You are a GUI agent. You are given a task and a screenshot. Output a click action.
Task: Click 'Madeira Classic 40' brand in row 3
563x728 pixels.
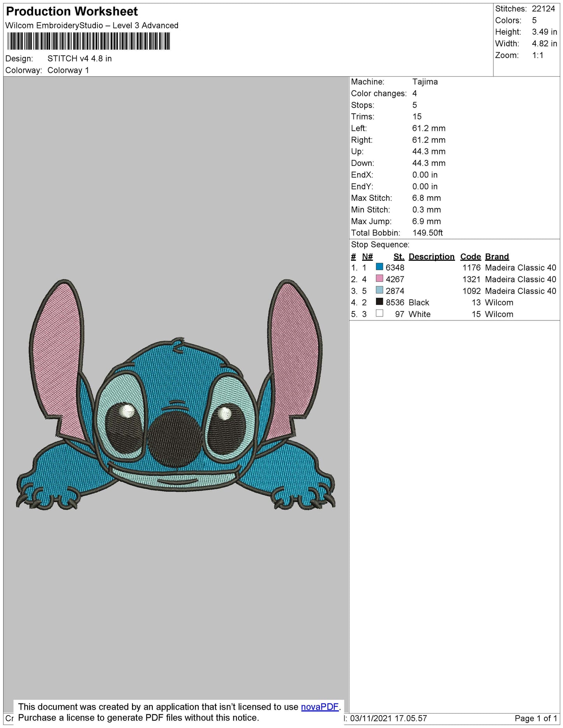click(x=521, y=291)
